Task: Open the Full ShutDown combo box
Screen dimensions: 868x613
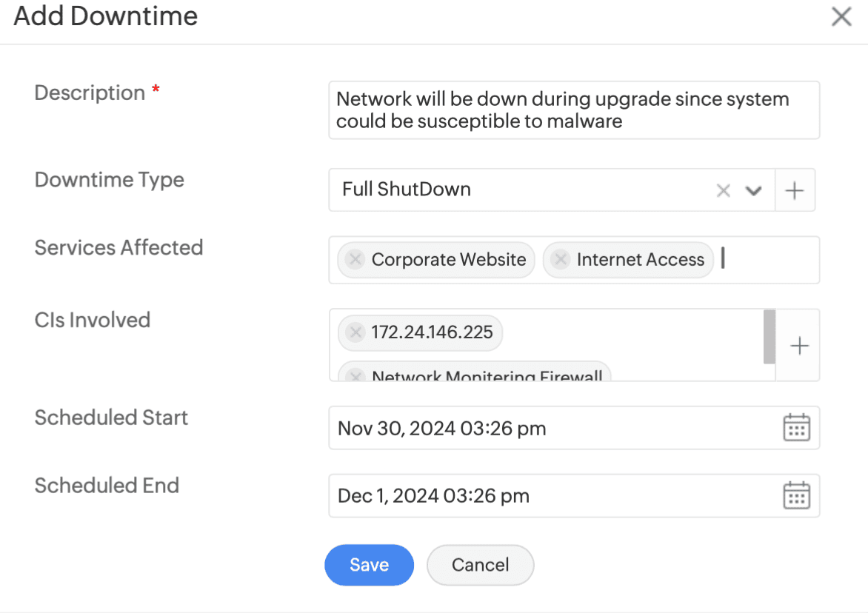Action: [518, 190]
